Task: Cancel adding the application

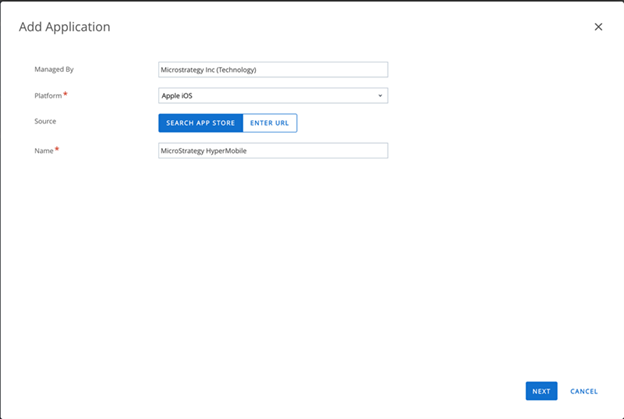Action: (x=584, y=391)
